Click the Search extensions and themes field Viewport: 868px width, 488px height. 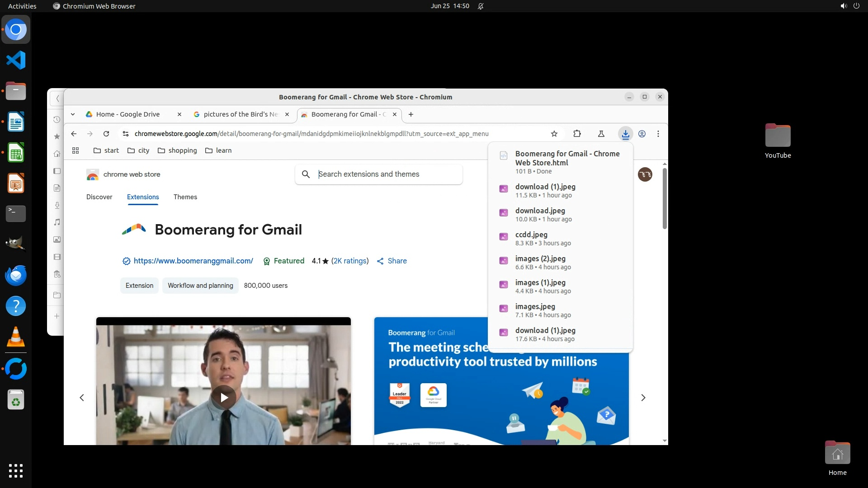point(384,174)
